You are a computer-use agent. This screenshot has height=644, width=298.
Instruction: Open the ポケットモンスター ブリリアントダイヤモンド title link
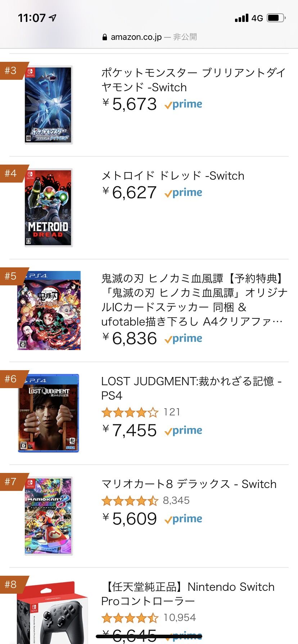tap(193, 80)
